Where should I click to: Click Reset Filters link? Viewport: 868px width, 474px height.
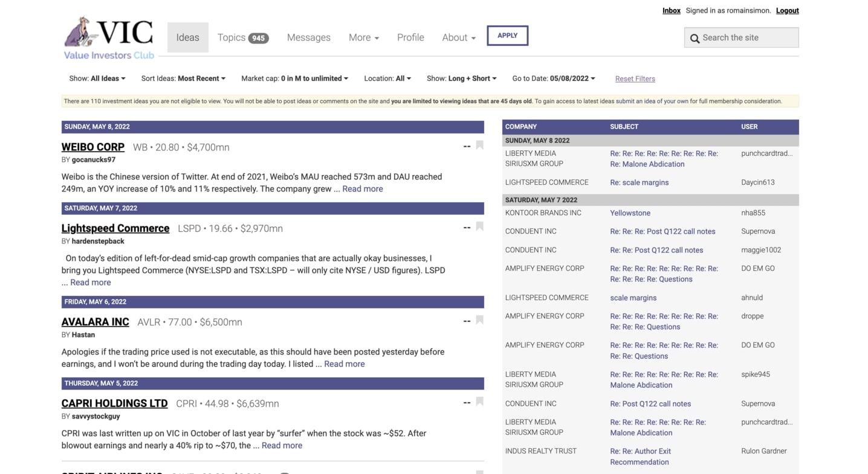[x=635, y=79]
